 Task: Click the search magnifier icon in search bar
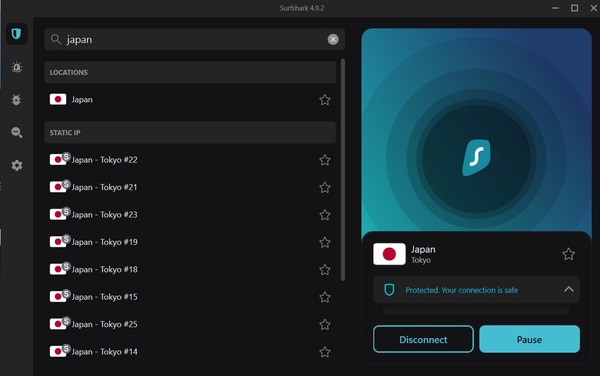(x=56, y=39)
